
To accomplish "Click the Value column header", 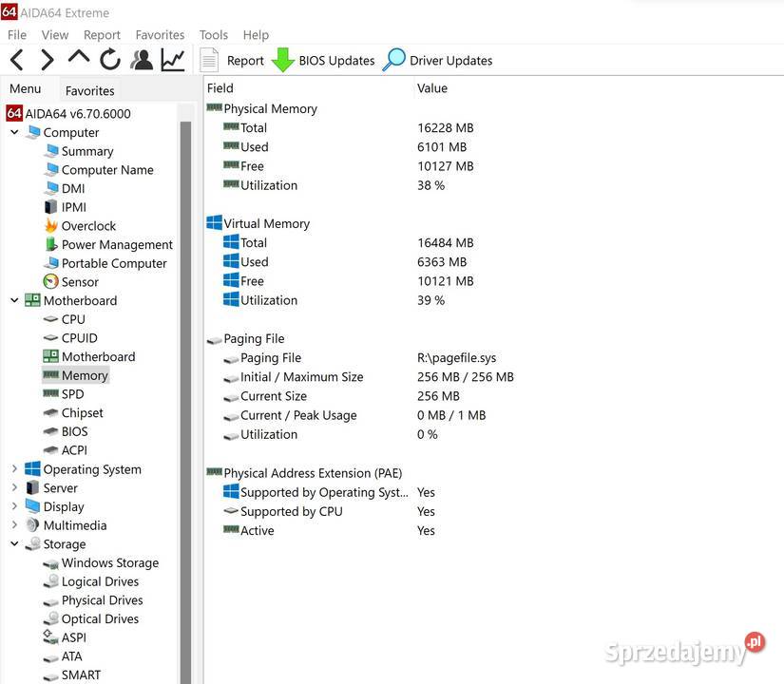I will [432, 88].
